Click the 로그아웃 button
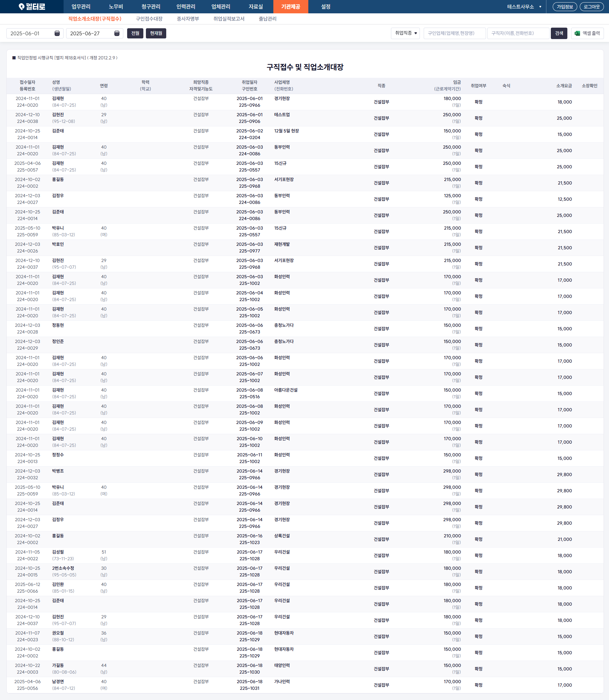This screenshot has height=700, width=609. point(591,7)
